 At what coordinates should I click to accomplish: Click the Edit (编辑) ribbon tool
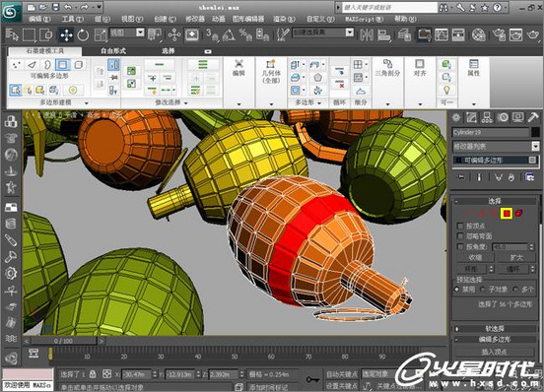coord(238,68)
